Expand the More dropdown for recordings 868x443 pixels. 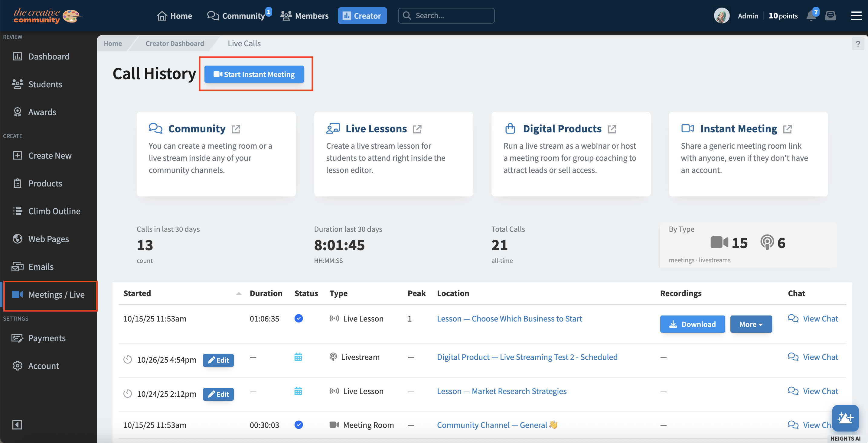(x=751, y=324)
